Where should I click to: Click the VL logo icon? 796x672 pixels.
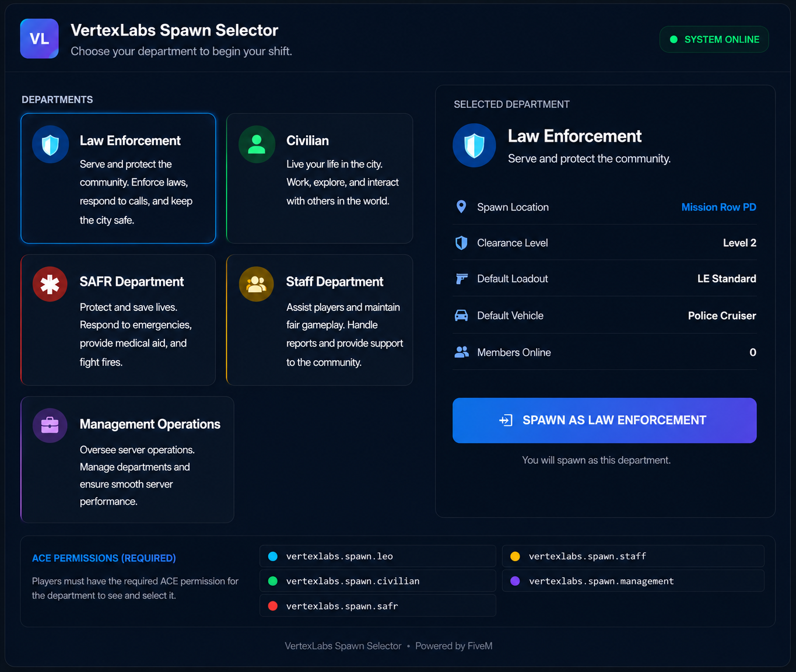(39, 38)
